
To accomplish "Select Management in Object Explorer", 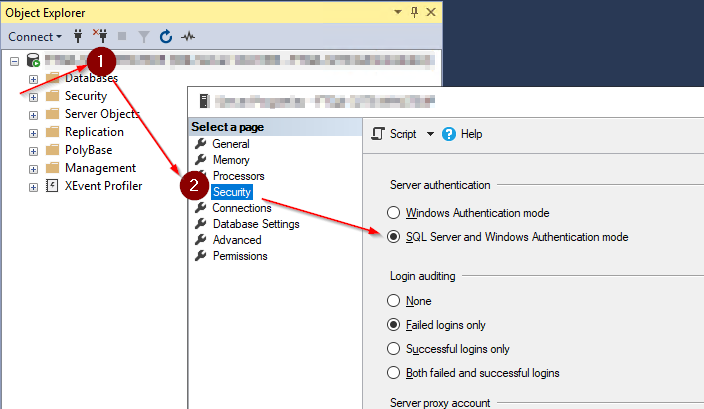I will click(x=101, y=168).
